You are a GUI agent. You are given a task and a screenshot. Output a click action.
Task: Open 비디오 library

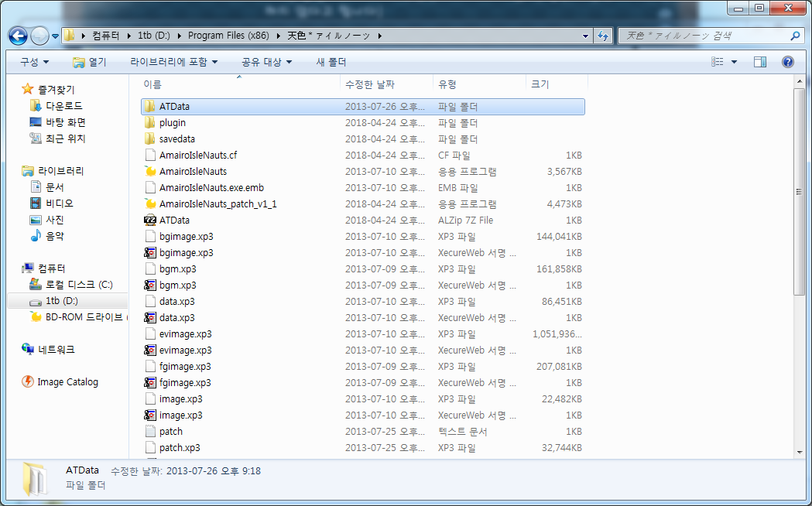point(59,203)
